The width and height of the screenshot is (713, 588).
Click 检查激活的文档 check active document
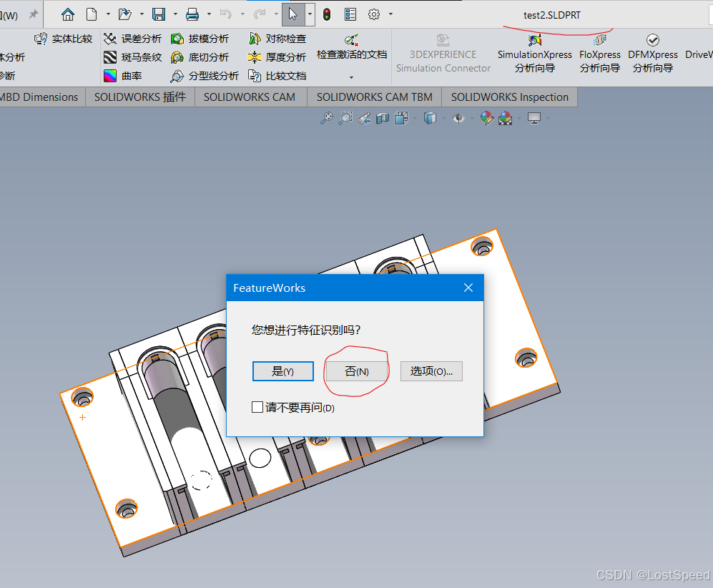pos(352,46)
